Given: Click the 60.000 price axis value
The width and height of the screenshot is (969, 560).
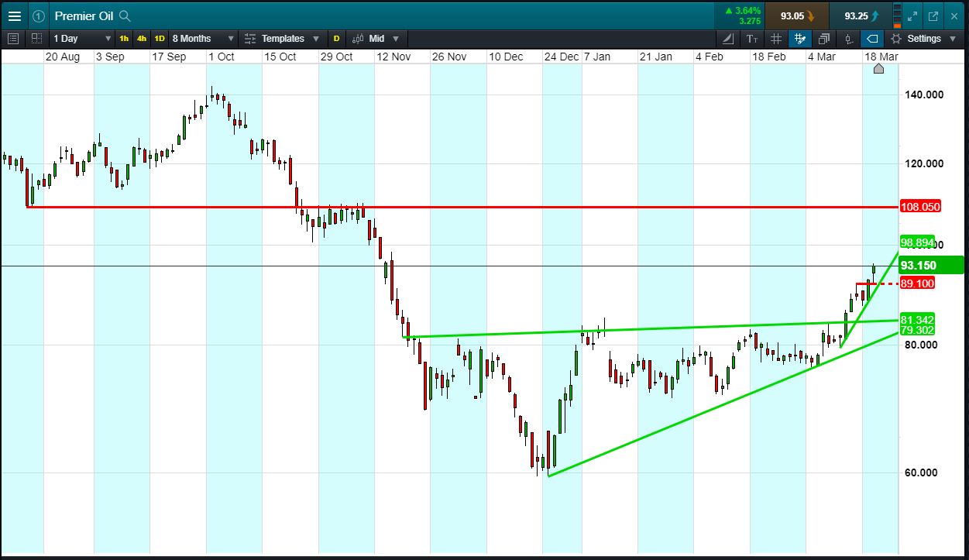Looking at the screenshot, I should 922,472.
